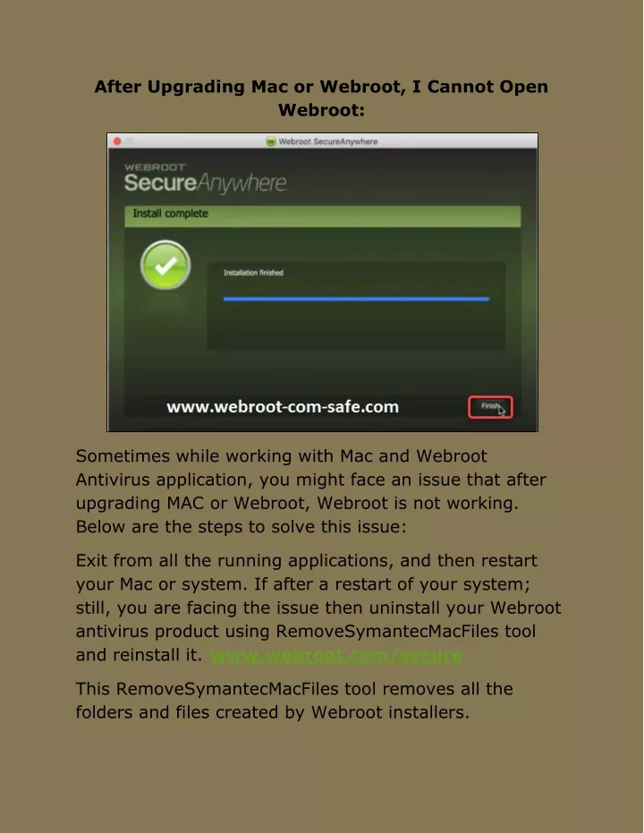Open the www.webroot.com/secure hyperlink

coord(336,656)
